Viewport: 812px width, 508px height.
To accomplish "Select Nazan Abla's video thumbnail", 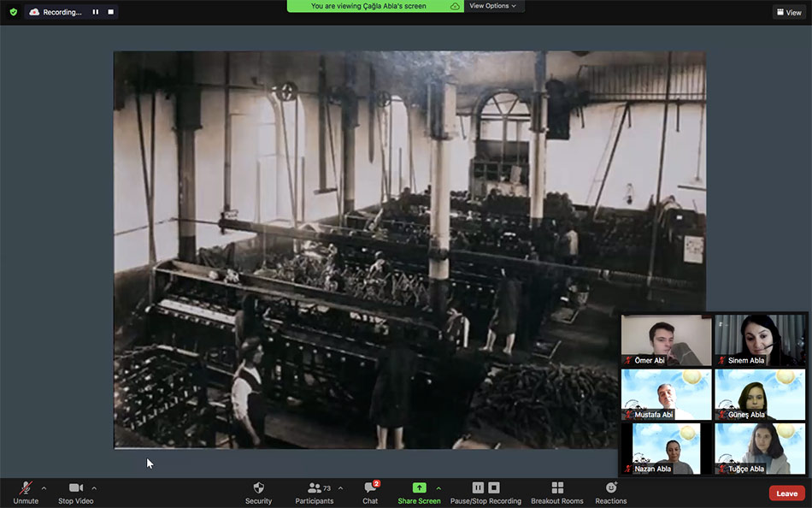I will [667, 448].
